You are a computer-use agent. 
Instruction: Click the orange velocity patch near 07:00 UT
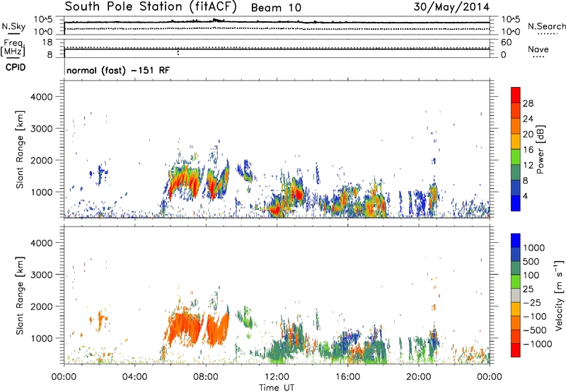click(x=184, y=328)
